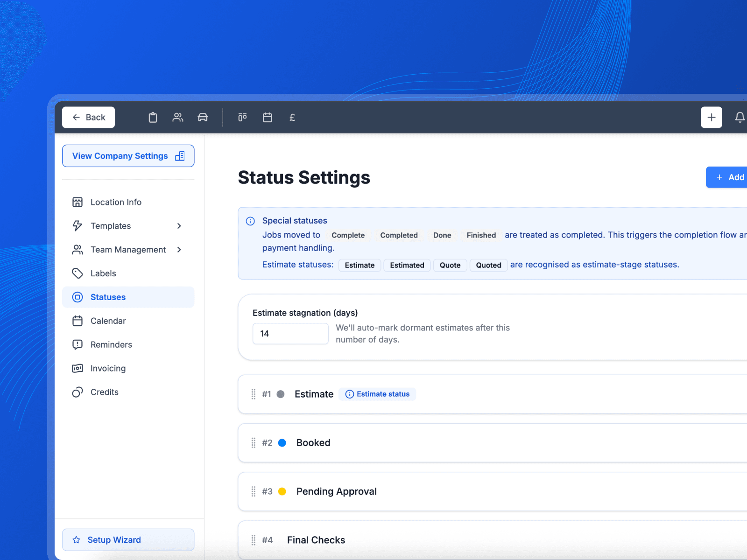This screenshot has width=747, height=560.
Task: Click the Estimate status badge on status #1
Action: 377,394
